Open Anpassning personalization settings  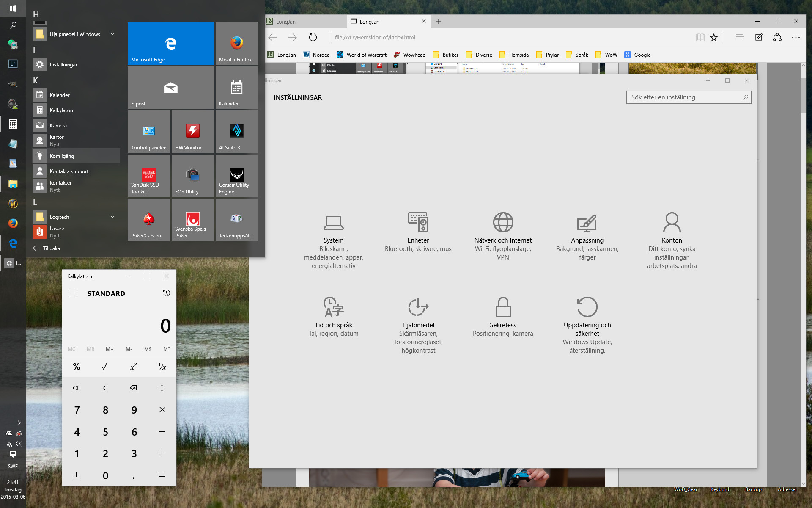tap(587, 236)
